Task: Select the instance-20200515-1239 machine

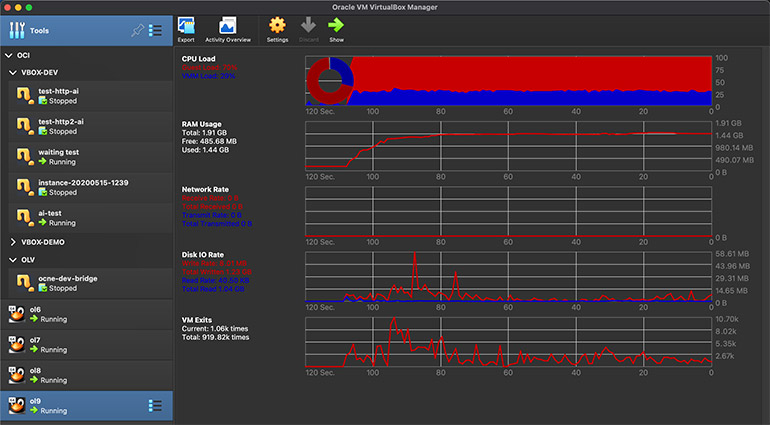Action: point(90,187)
